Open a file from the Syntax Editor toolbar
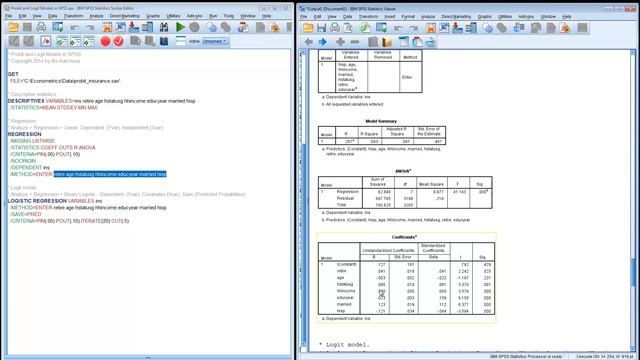 pyautogui.click(x=13, y=27)
